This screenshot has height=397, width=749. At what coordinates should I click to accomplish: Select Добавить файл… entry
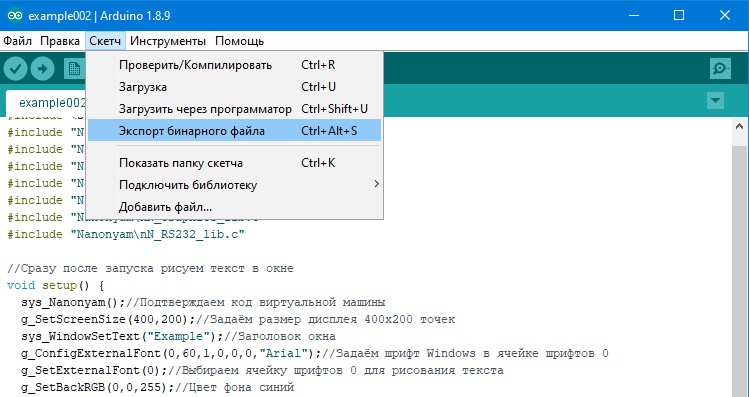click(x=235, y=207)
